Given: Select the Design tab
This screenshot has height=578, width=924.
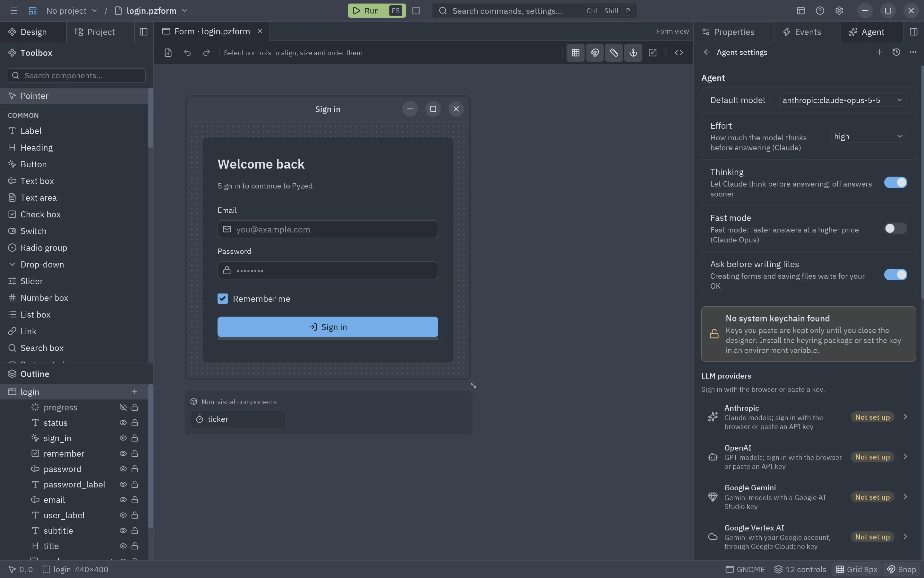Looking at the screenshot, I should pos(33,32).
